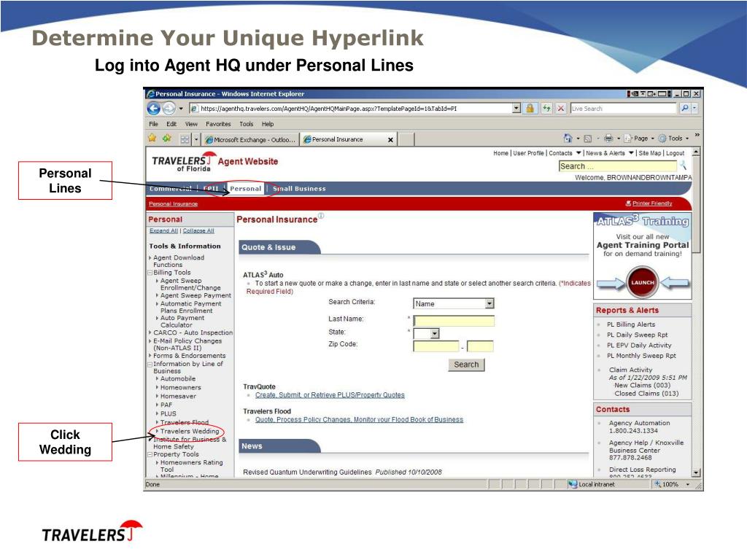The width and height of the screenshot is (747, 560).
Task: Switch to Microsoft Exchange Outlook tab
Action: point(250,139)
